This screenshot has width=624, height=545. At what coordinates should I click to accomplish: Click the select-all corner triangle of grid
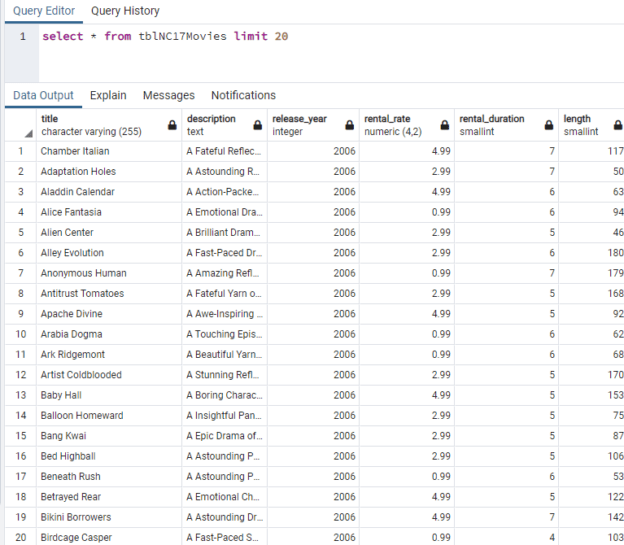[x=28, y=134]
